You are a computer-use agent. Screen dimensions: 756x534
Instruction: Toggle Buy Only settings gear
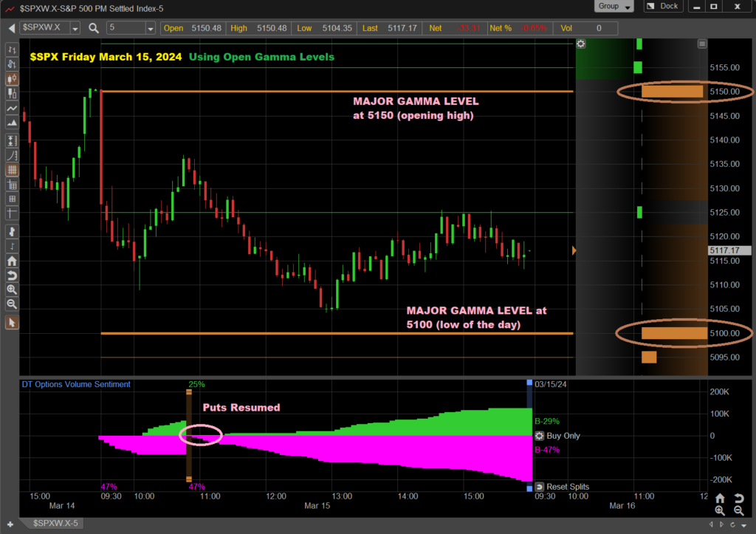pos(540,436)
